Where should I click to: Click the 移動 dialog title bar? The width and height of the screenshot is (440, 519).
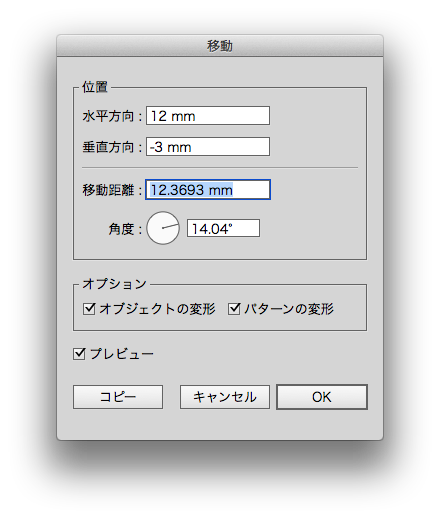220,46
